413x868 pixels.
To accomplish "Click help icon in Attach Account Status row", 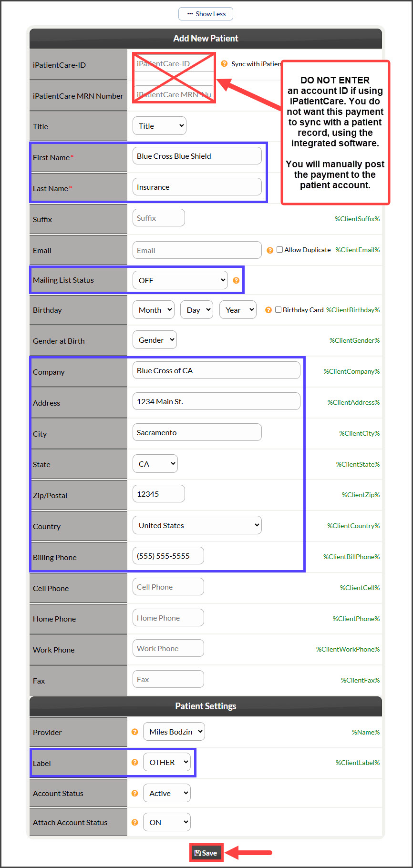I will (x=135, y=822).
